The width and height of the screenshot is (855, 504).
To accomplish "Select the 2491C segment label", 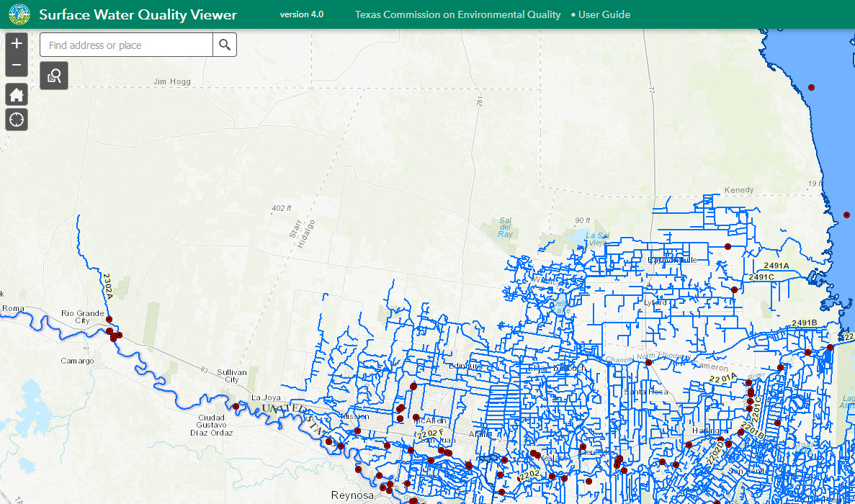I will pos(761,277).
